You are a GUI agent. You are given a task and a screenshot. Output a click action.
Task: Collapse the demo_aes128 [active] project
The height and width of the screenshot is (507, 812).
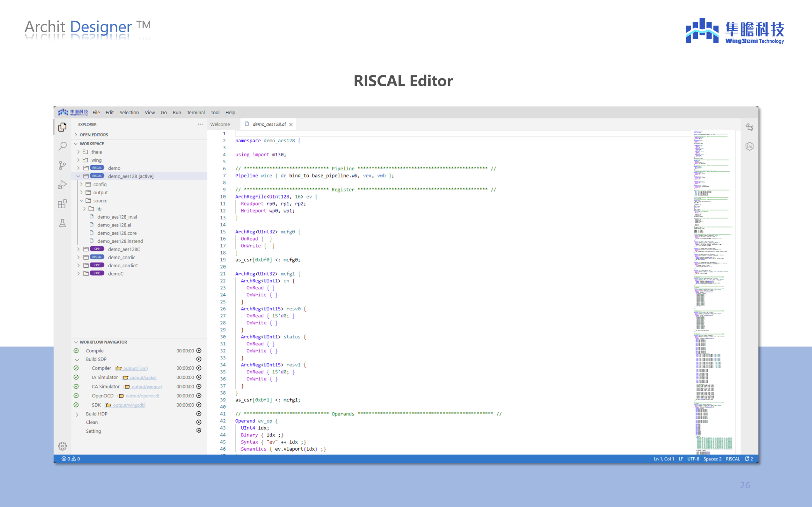click(78, 176)
